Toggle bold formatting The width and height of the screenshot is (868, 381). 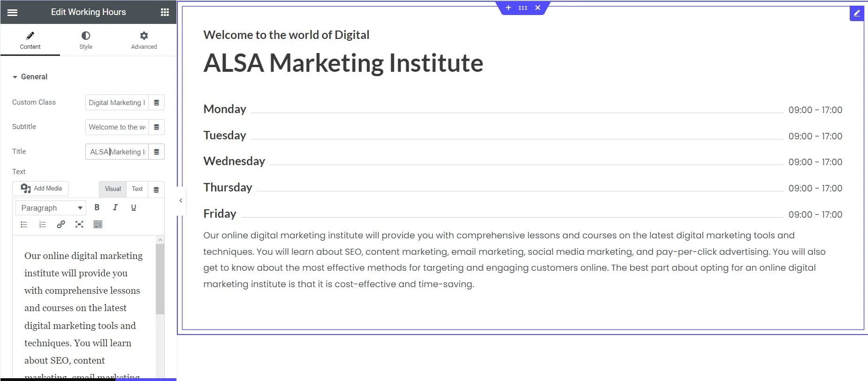pos(97,207)
